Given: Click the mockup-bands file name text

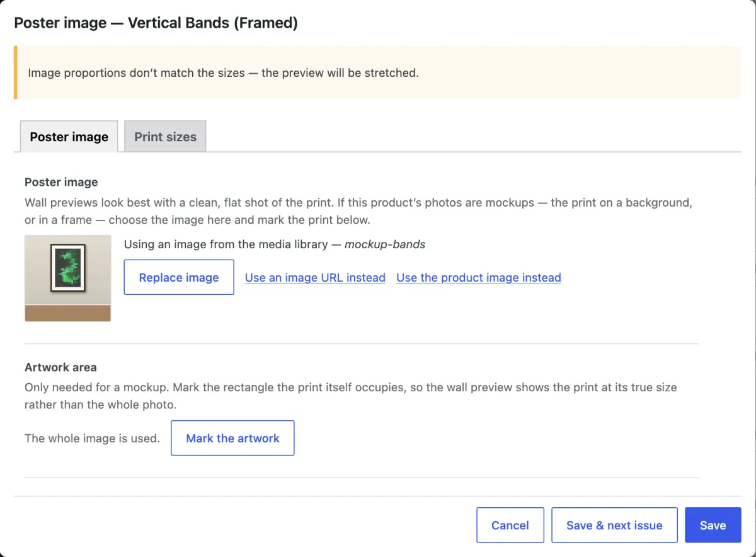Looking at the screenshot, I should (385, 244).
